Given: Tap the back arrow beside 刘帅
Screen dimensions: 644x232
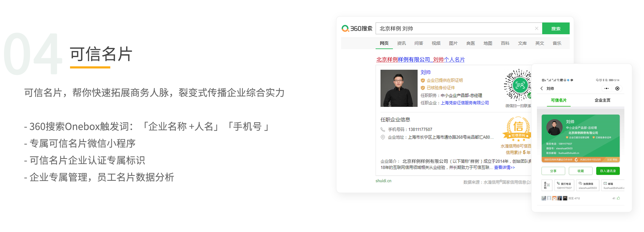Looking at the screenshot, I should (x=541, y=88).
